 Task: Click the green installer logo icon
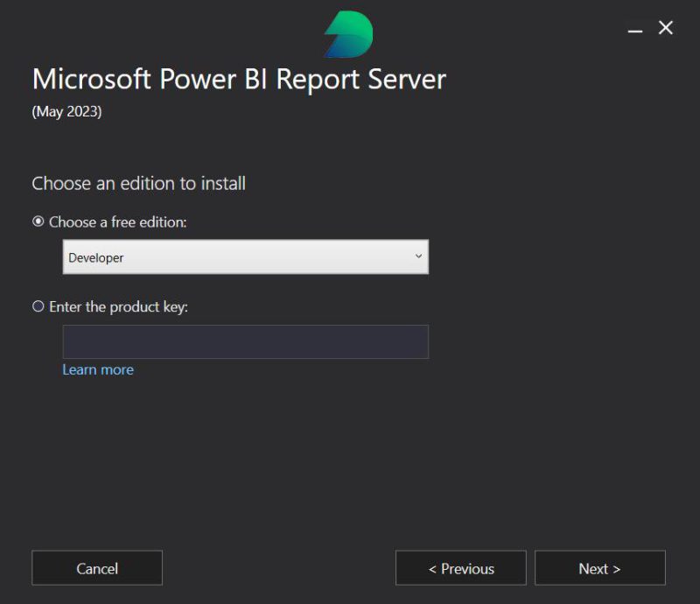pos(347,33)
